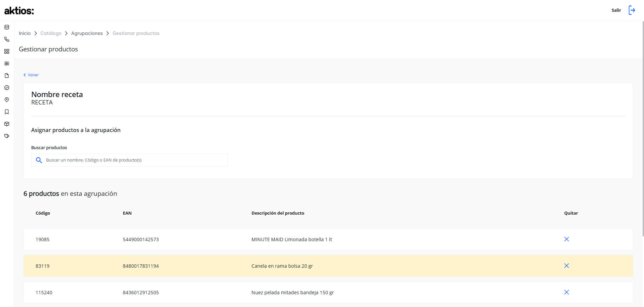Image resolution: width=644 pixels, height=307 pixels.
Task: Click the aktios logo
Action: [x=19, y=11]
